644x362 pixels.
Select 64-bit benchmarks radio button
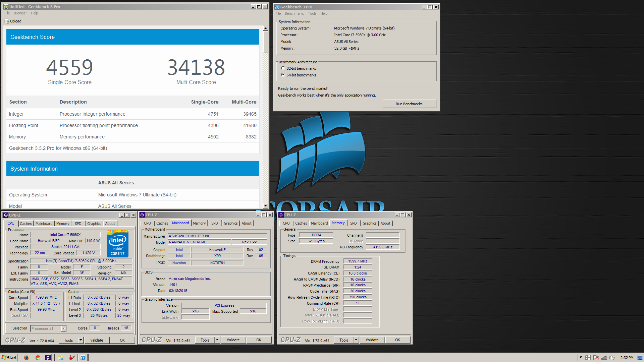coord(283,75)
